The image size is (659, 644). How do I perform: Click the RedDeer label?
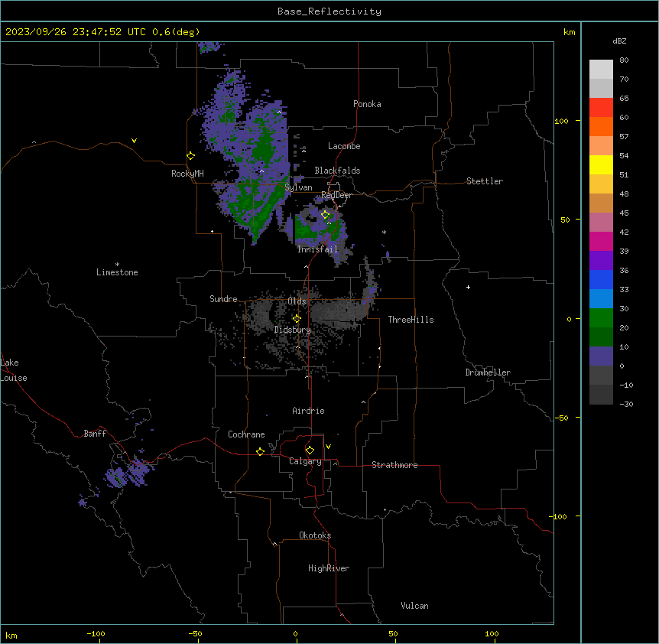(x=336, y=195)
